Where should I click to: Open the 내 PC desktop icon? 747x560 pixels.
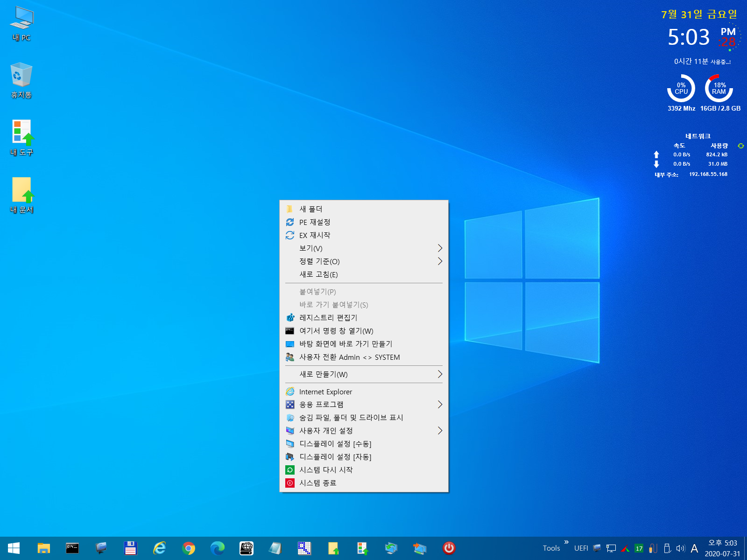click(21, 24)
